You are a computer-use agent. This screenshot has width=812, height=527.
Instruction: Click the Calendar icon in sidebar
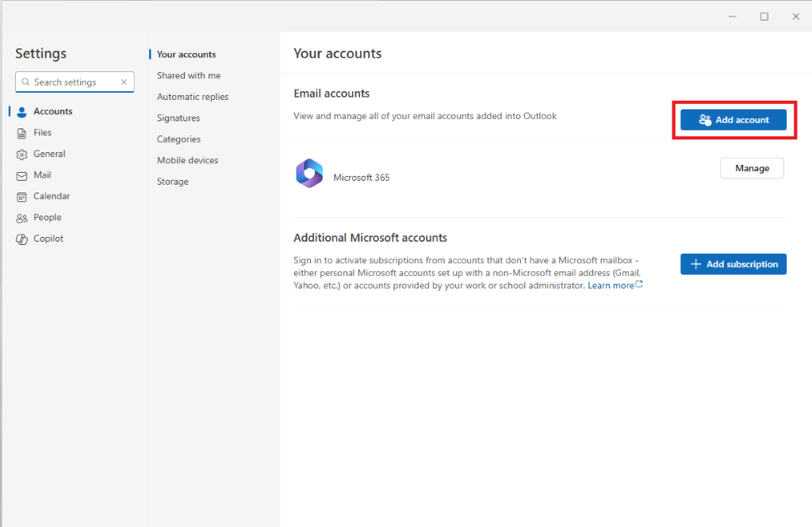(x=21, y=197)
